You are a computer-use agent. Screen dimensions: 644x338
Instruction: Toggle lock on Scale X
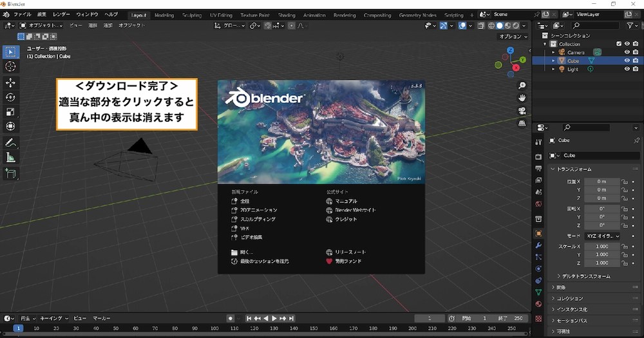[x=625, y=247]
